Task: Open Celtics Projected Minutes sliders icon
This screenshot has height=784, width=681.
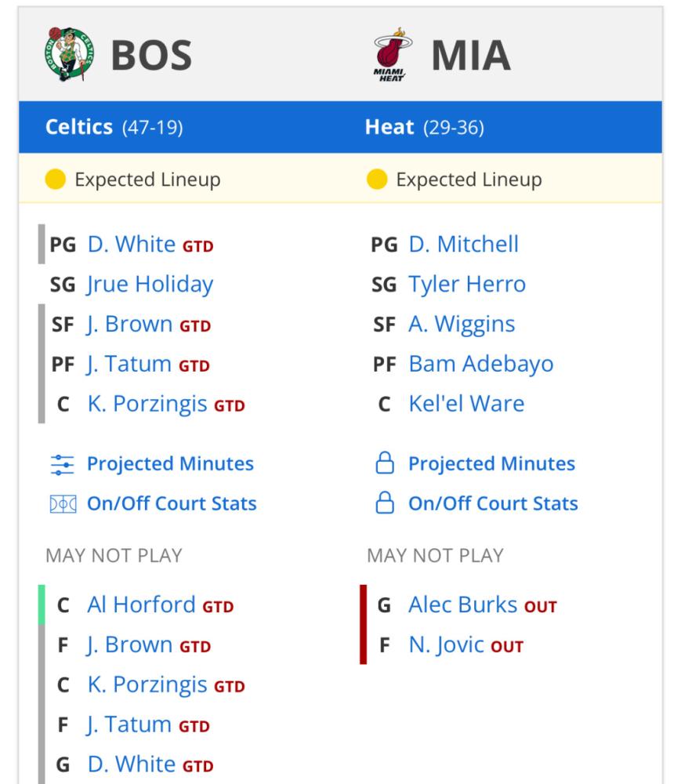Action: click(x=63, y=464)
